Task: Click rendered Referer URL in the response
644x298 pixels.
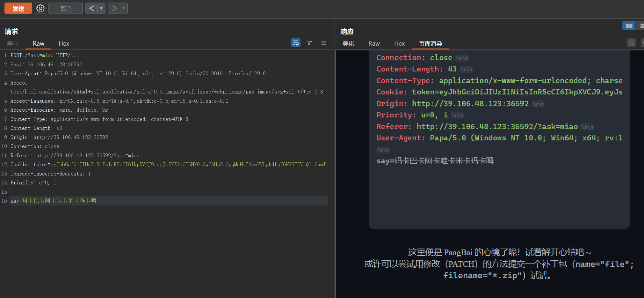Action: tap(497, 126)
